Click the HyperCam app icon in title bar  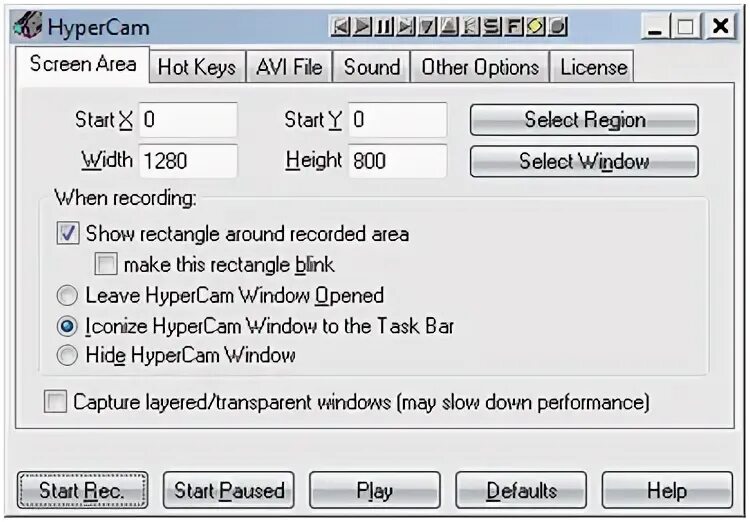[28, 26]
